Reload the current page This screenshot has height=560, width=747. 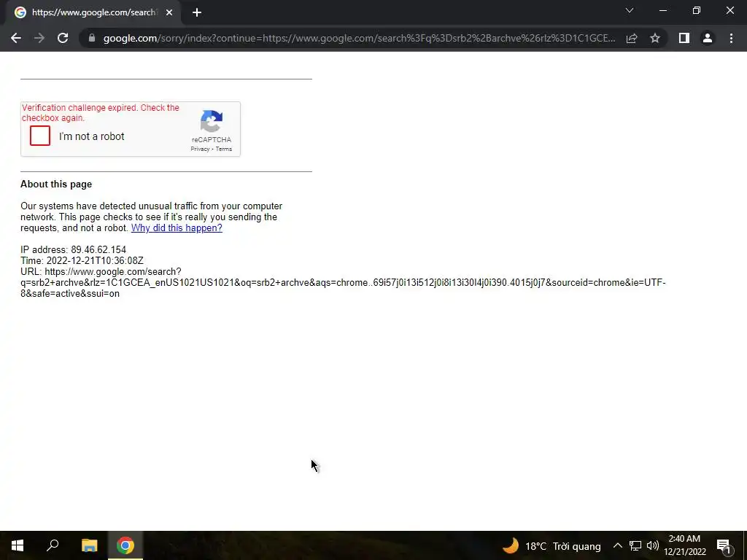tap(63, 38)
